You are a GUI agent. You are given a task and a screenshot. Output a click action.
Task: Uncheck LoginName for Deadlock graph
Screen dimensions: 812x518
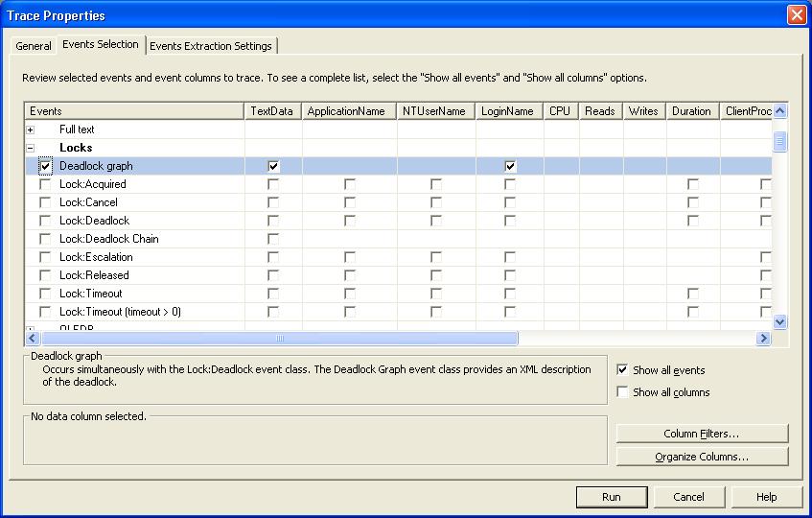click(x=510, y=166)
